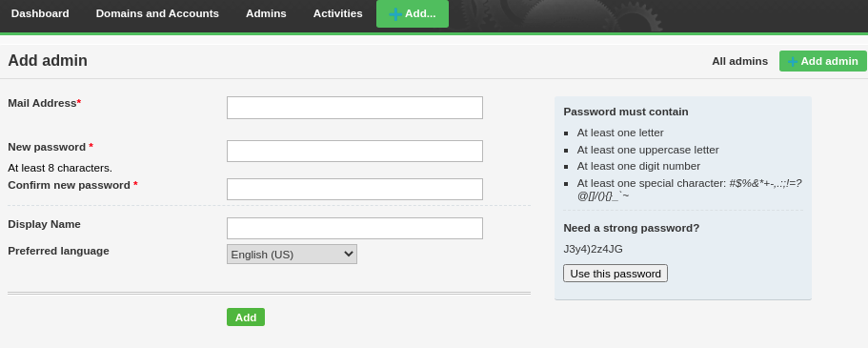
Task: Focus the Mail Address input field
Action: 354,108
